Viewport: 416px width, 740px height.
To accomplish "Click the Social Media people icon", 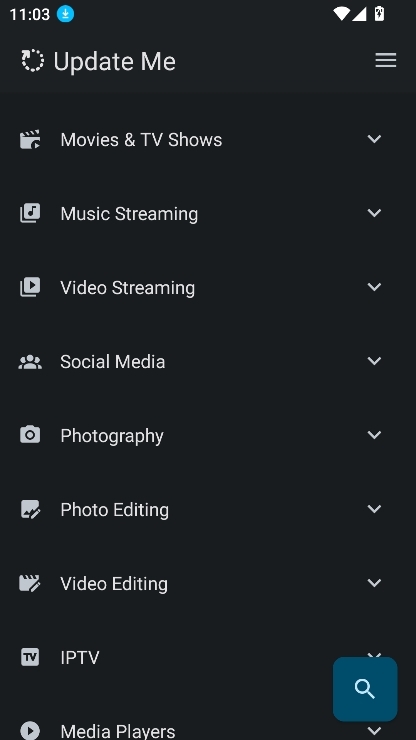I will pos(30,362).
